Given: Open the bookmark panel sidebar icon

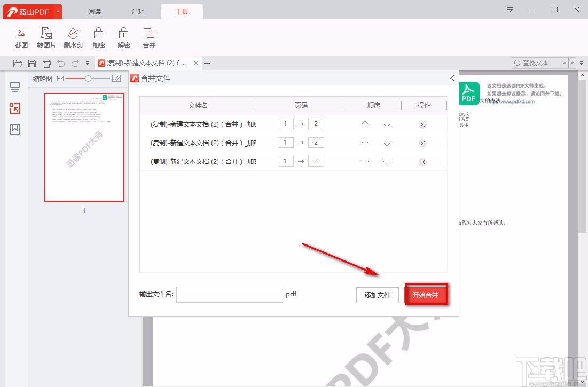Looking at the screenshot, I should pyautogui.click(x=14, y=128).
